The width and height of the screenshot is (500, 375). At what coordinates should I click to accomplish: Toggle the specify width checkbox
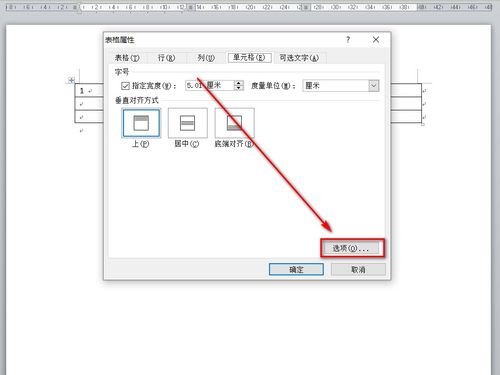125,86
